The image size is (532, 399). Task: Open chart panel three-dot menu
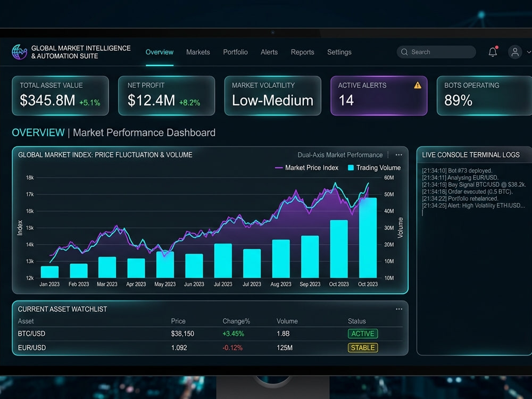(398, 155)
